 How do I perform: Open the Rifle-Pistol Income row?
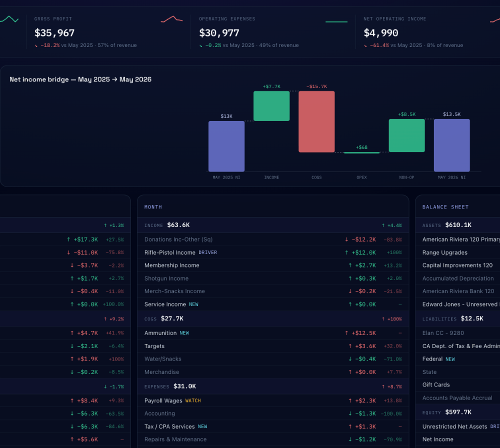coord(273,252)
